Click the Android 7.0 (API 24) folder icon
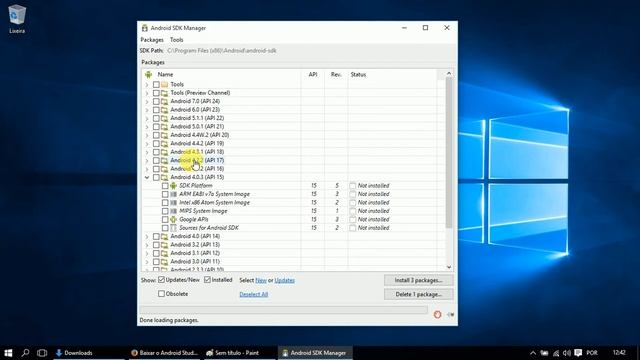Screen dimensions: 640x360 pos(164,101)
